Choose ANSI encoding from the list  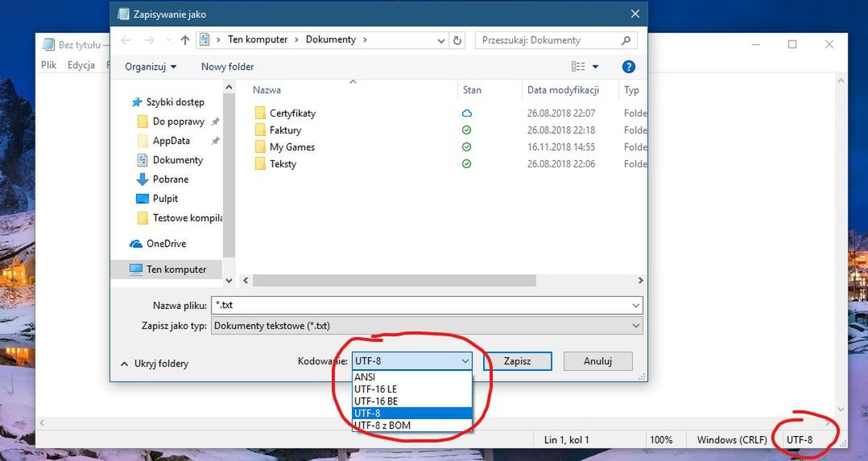point(412,377)
